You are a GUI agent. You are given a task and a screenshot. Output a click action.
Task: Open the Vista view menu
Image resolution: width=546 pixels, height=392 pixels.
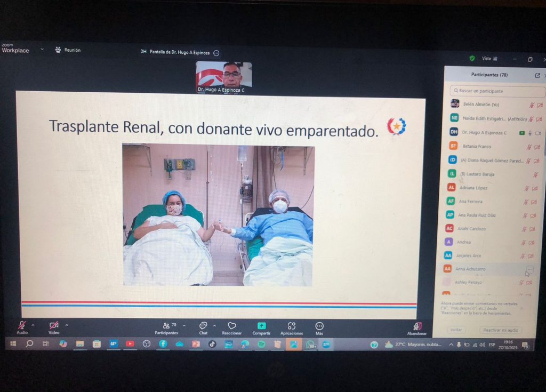tap(489, 58)
